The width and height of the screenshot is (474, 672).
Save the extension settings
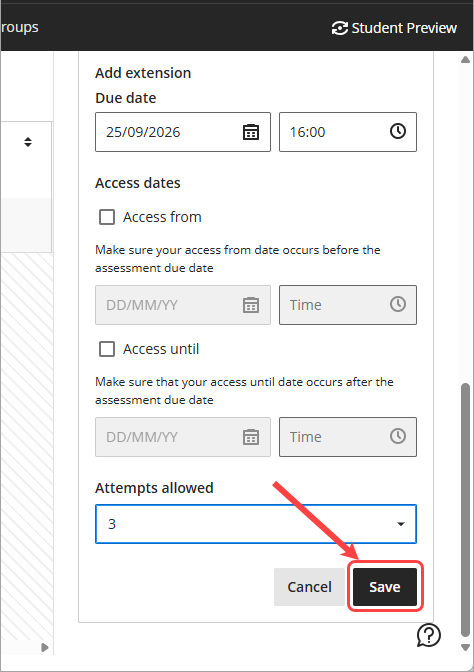point(385,587)
